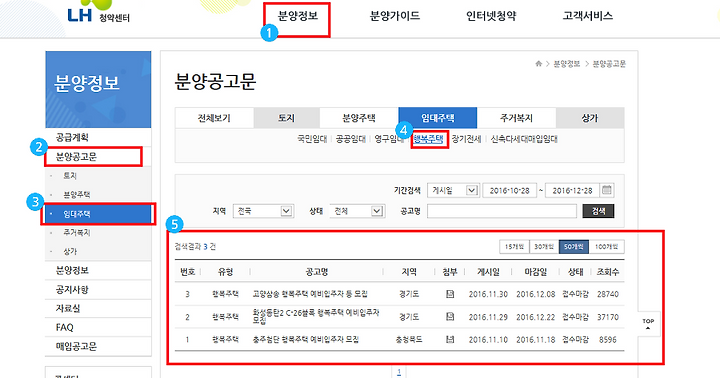Viewport: 720px width, 378px height.
Task: Click the end date field 2016-12-28
Action: [x=572, y=190]
